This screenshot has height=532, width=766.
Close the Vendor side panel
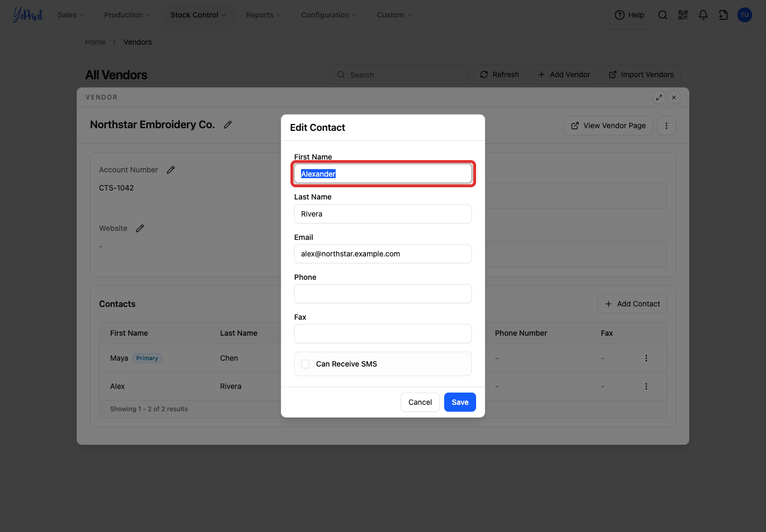coord(674,97)
